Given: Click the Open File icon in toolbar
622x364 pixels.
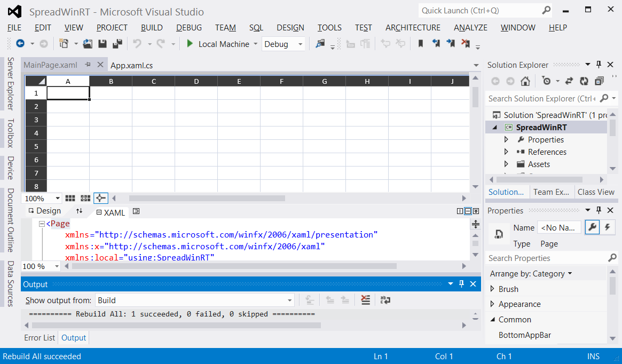Looking at the screenshot, I should click(88, 44).
